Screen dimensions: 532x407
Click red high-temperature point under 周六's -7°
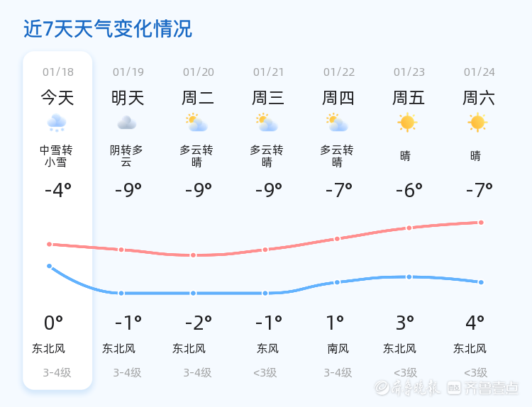tap(481, 222)
